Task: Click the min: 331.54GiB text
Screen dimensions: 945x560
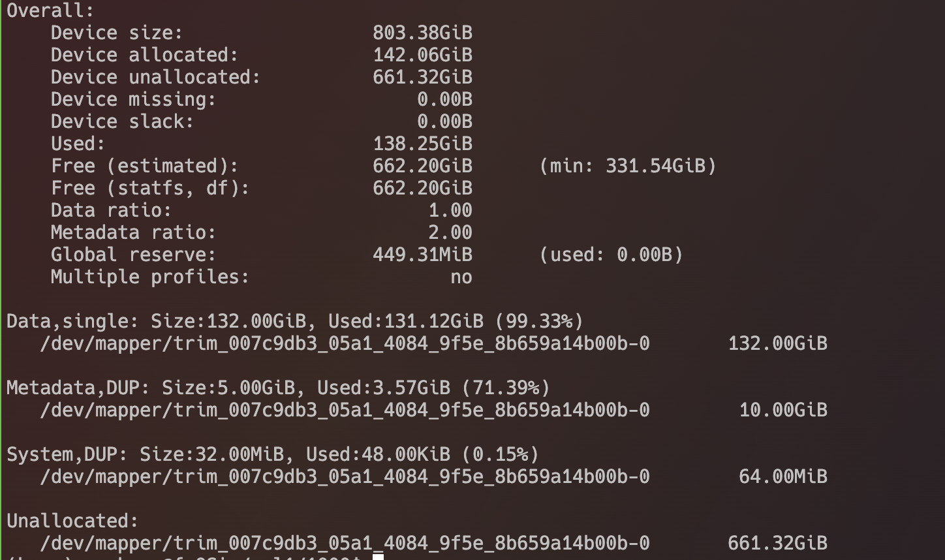Action: pos(628,166)
